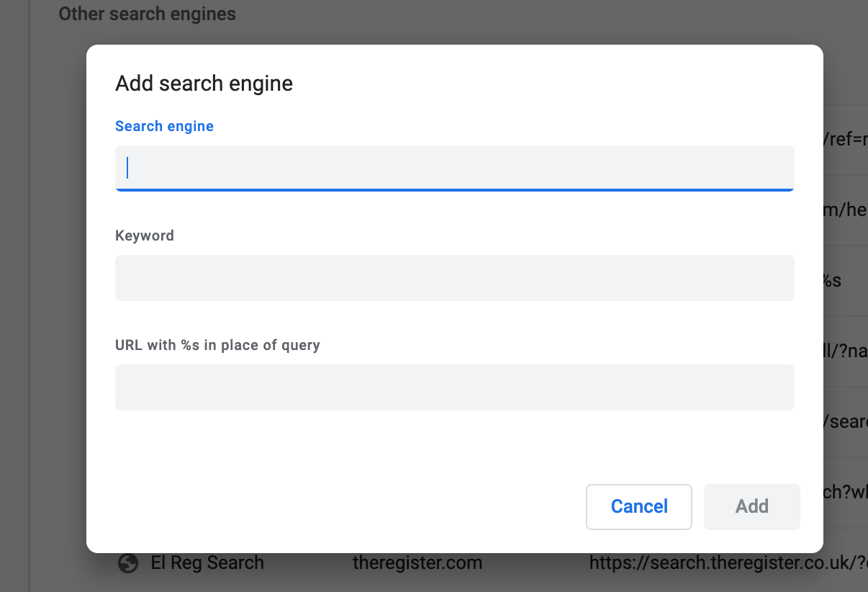
Task: Click the globe icon beside El Reg Search
Action: (128, 563)
